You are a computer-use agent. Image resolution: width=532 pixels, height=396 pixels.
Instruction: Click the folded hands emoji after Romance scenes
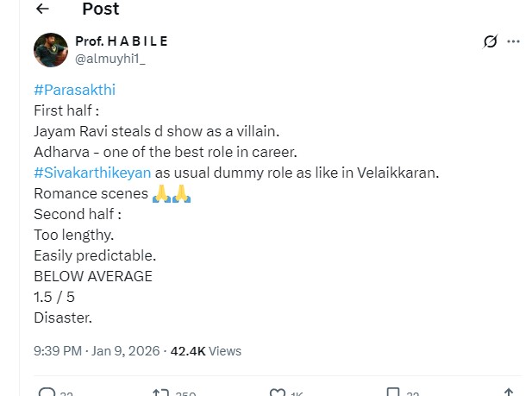[171, 193]
